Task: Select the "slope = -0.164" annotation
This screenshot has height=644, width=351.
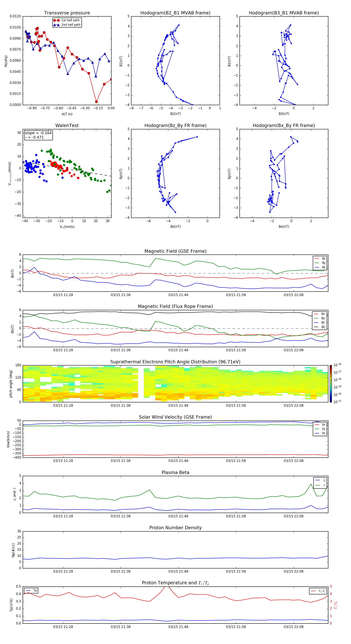Action: click(38, 133)
